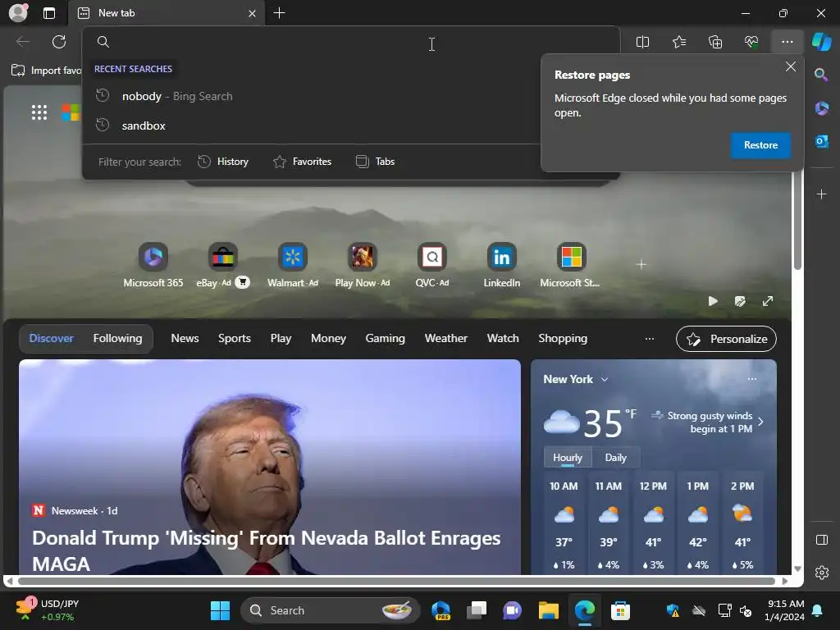
Task: Click Import favorites in favorites bar
Action: point(46,71)
